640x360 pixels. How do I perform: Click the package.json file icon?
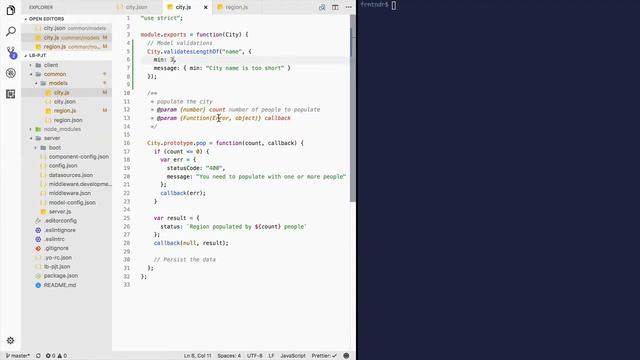pos(38,276)
